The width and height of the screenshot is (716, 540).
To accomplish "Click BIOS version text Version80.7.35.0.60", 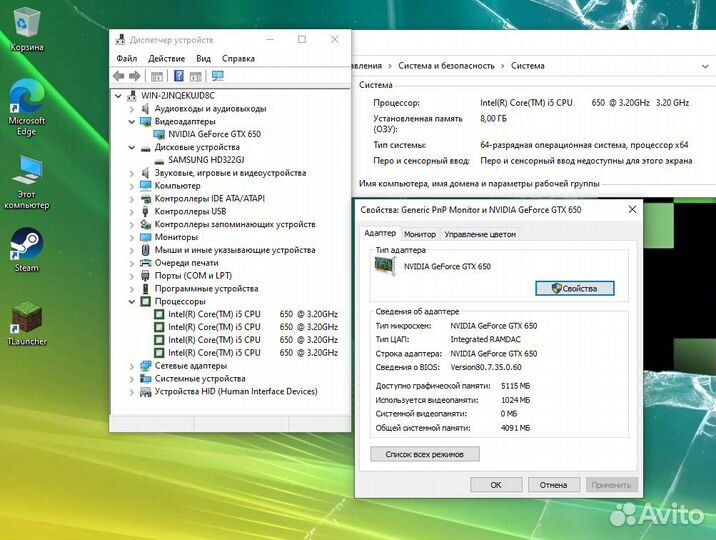I will 486,367.
